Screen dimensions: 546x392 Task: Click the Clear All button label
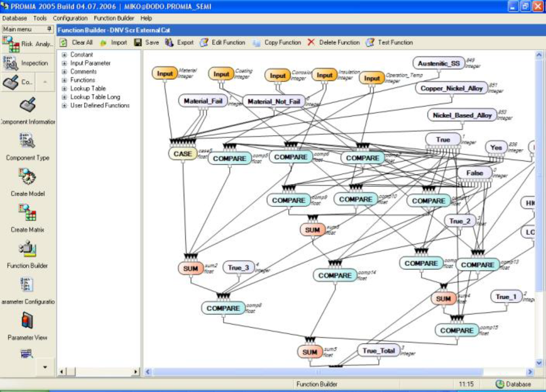tap(82, 43)
